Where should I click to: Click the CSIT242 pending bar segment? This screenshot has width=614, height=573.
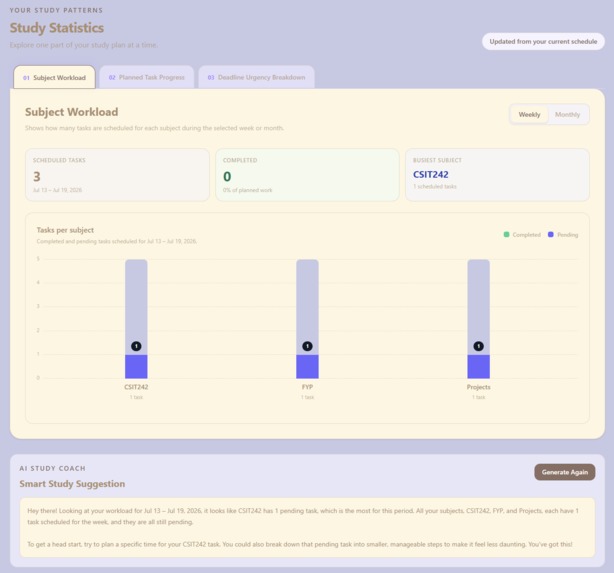[x=136, y=367]
